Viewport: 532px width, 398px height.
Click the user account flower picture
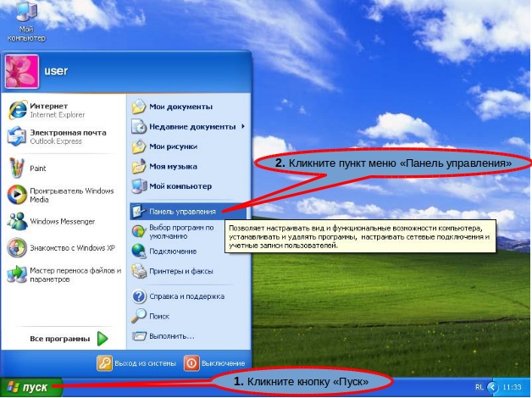[x=22, y=71]
